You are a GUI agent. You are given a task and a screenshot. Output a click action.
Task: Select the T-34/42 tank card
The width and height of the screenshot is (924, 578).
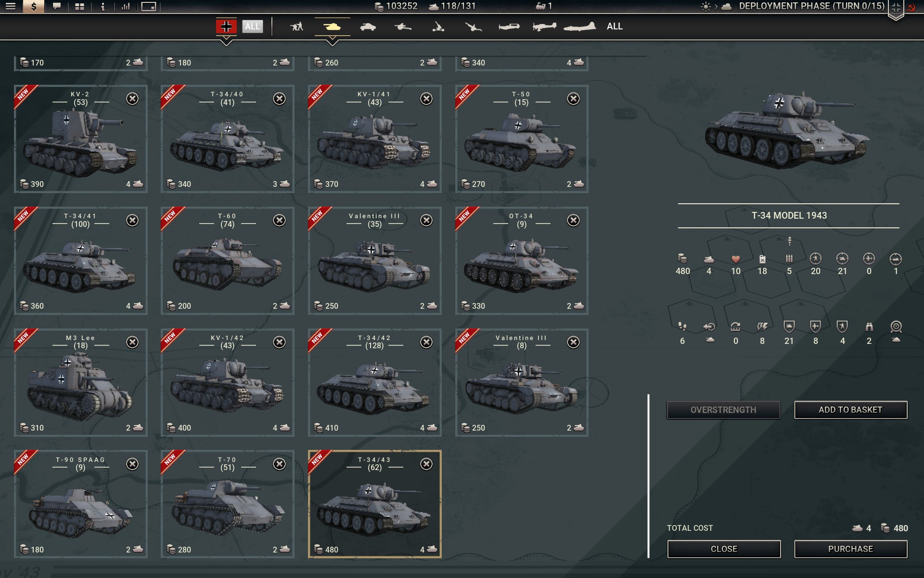click(375, 383)
